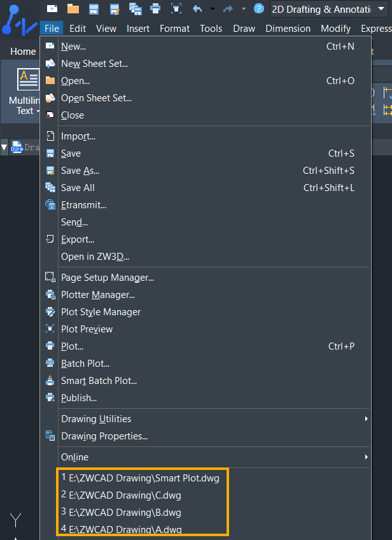Screen dimensions: 392x540
Task: Choose Save from the File menu
Action: pos(206,153)
